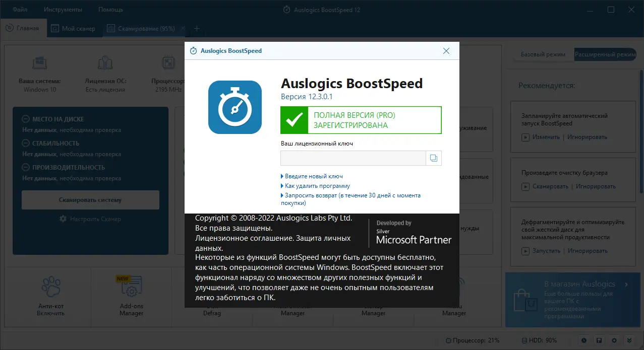The image size is (644, 350).
Task: Collapse the МЕСТО НА ДИСКЕ section
Action: pyautogui.click(x=26, y=119)
